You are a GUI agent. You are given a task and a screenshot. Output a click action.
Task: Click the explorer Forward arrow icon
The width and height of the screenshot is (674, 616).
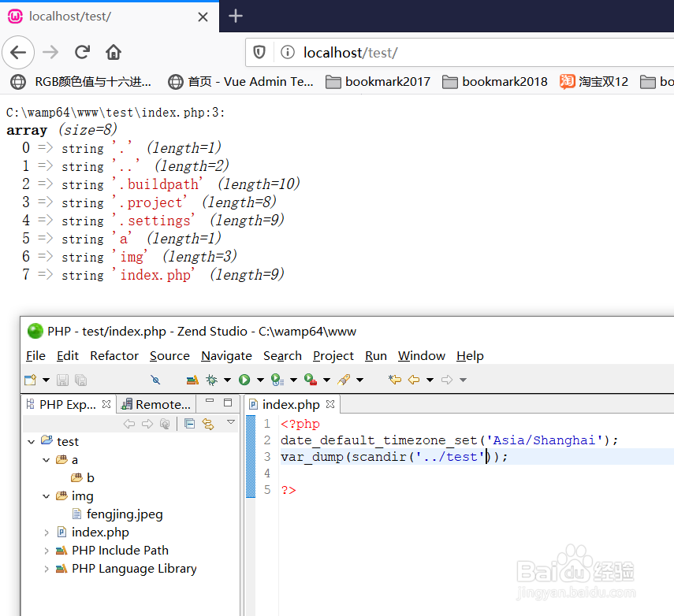[x=147, y=424]
